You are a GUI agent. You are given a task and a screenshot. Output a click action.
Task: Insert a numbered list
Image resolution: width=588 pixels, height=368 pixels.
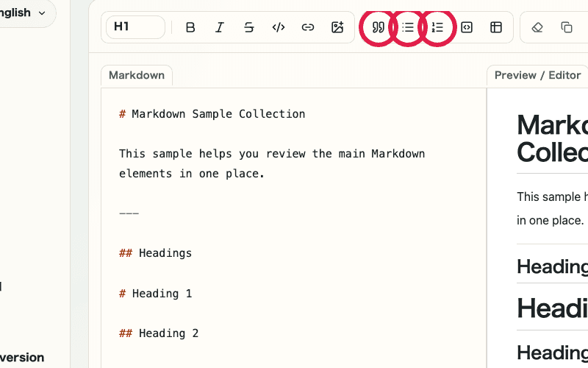(437, 27)
